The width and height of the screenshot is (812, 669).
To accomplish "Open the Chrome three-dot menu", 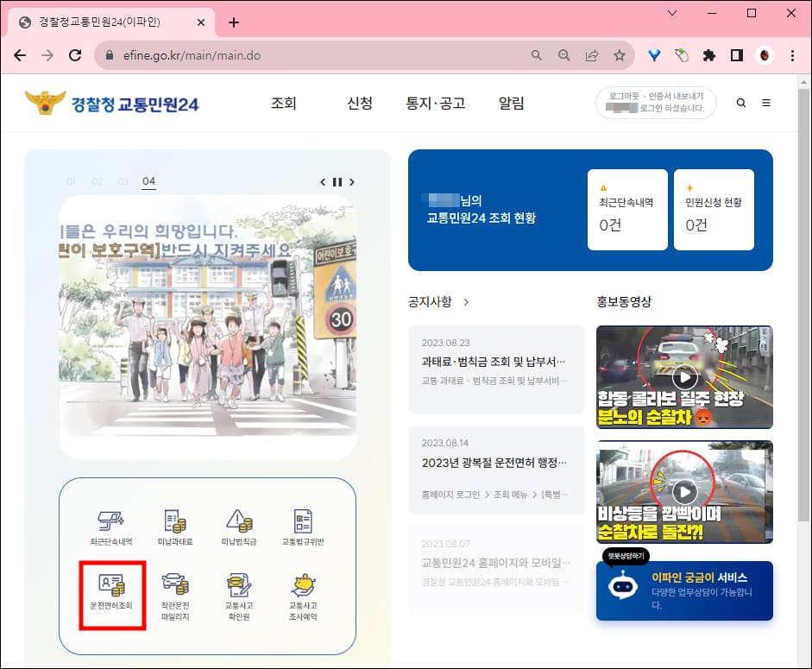I will 792,55.
